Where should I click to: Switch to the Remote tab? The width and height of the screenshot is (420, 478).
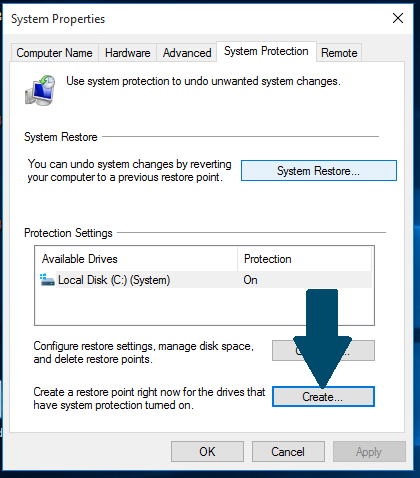(339, 53)
